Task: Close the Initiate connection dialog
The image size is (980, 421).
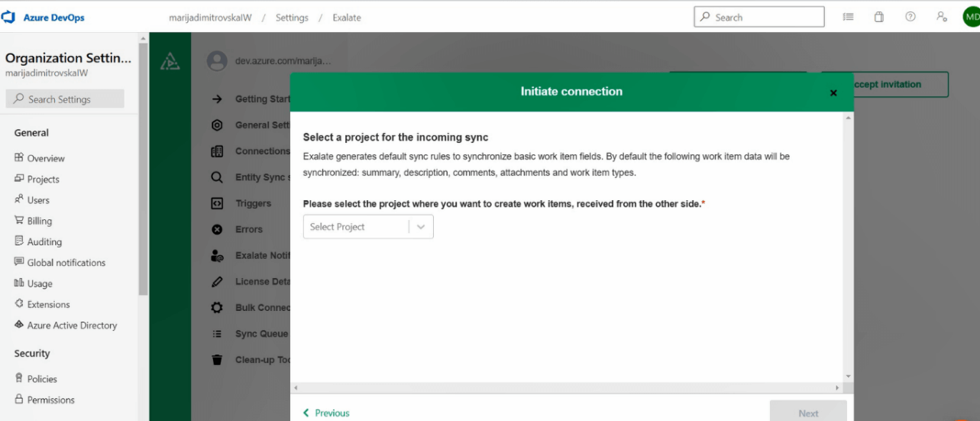Action: click(833, 92)
